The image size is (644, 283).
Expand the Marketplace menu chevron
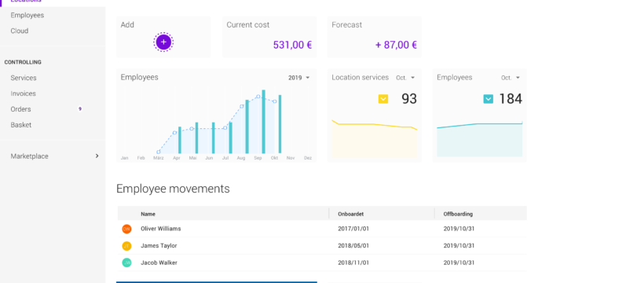click(97, 156)
